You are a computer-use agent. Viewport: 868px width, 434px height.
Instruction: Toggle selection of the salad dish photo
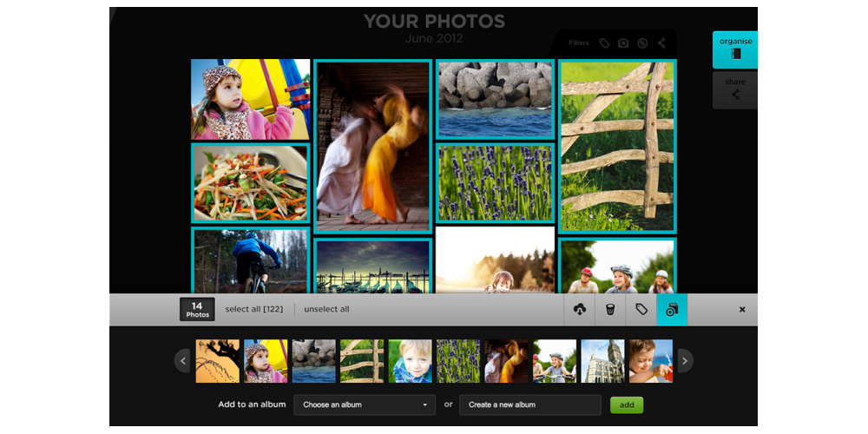point(250,183)
